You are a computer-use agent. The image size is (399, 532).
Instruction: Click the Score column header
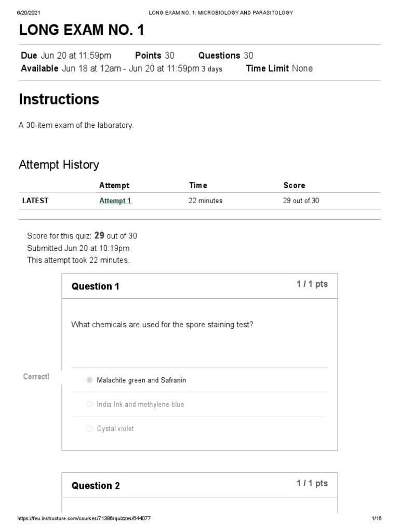click(x=294, y=185)
